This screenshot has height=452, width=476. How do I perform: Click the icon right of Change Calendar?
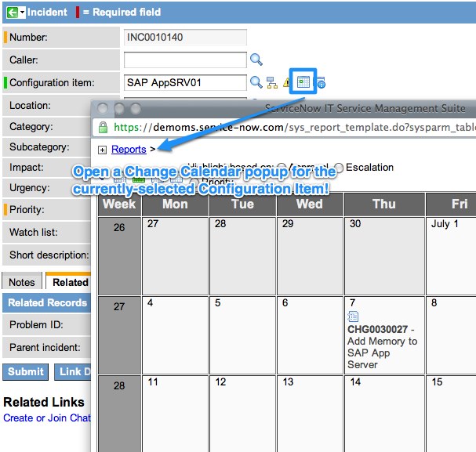[321, 82]
